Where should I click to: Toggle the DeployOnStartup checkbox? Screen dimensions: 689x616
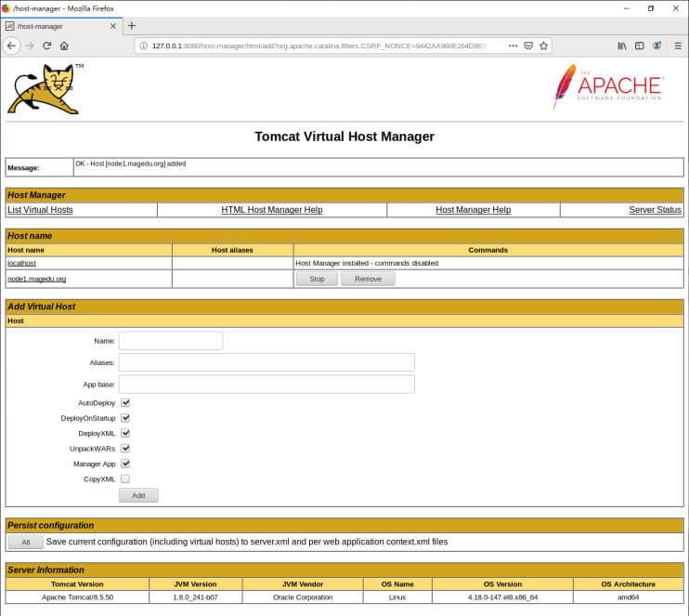pos(125,418)
